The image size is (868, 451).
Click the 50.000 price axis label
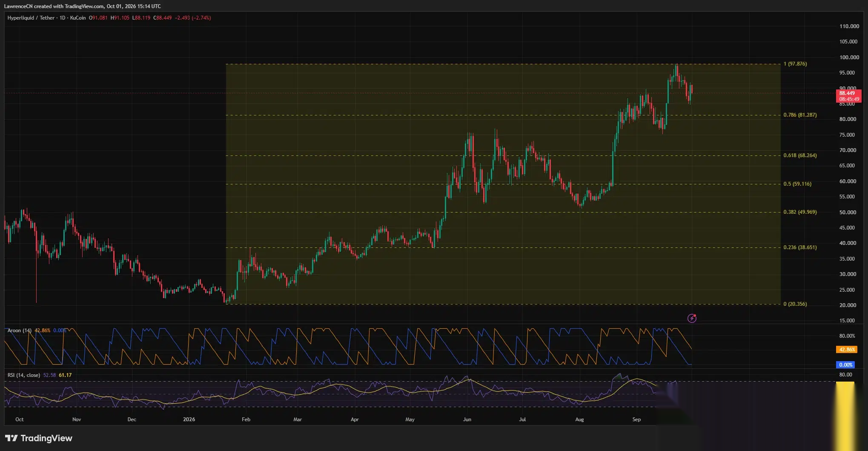[x=848, y=213]
